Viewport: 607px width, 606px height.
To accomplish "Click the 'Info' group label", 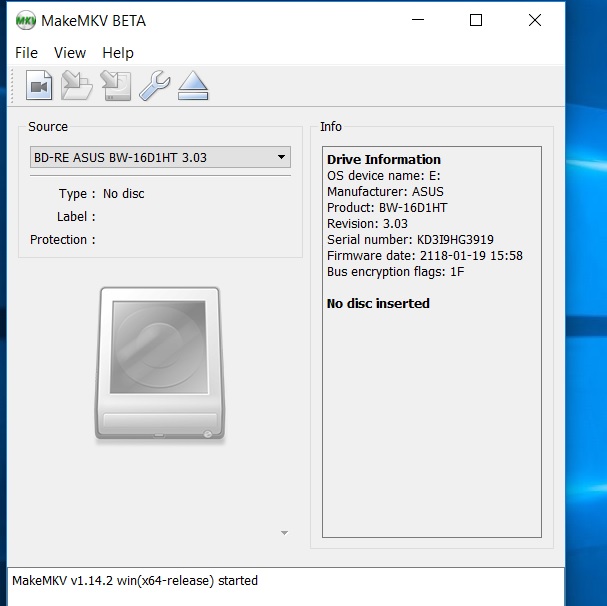I will pyautogui.click(x=331, y=127).
